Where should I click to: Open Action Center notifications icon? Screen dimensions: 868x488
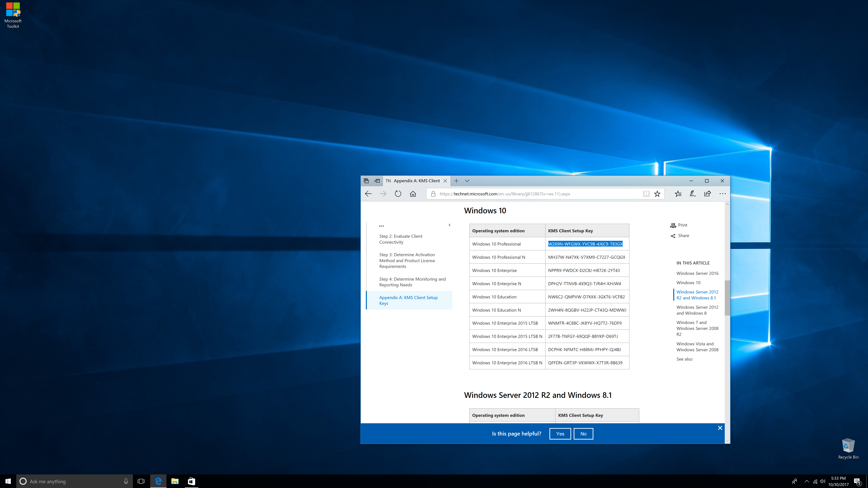click(x=857, y=482)
